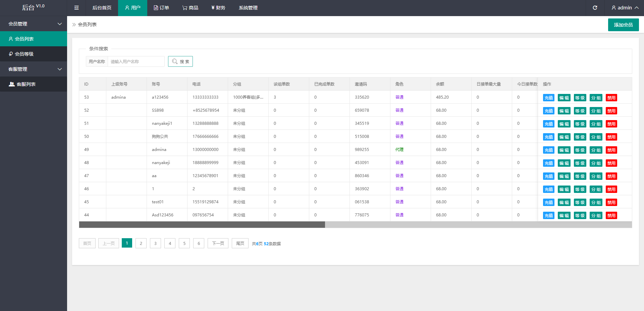Click the refresh icon in top bar
Image resolution: width=644 pixels, height=311 pixels.
pyautogui.click(x=595, y=8)
